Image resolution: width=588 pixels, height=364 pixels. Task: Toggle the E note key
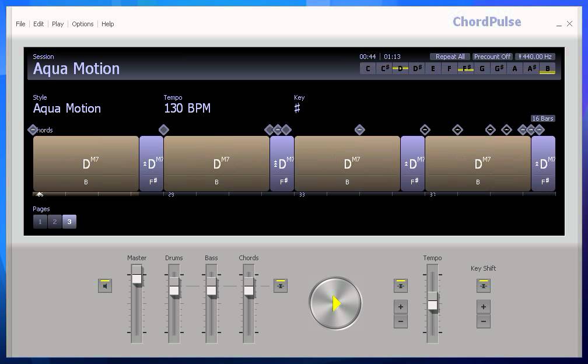pyautogui.click(x=433, y=69)
